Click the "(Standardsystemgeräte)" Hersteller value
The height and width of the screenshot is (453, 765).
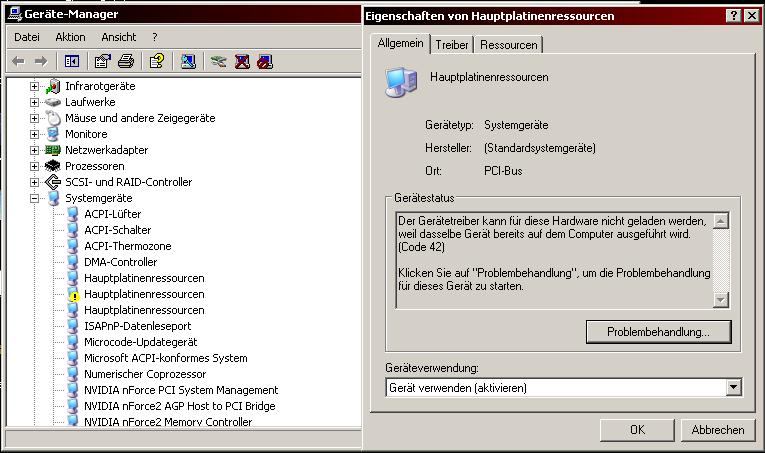[540, 148]
